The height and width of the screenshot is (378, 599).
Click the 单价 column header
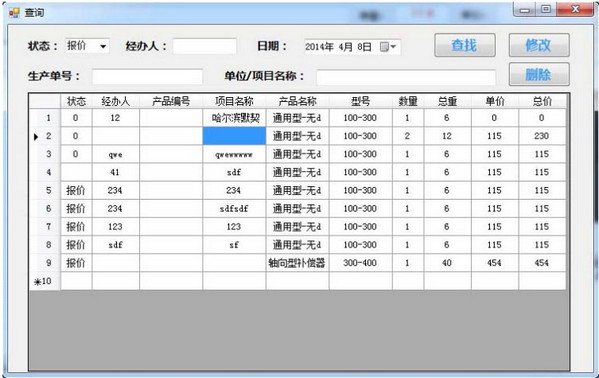click(495, 101)
